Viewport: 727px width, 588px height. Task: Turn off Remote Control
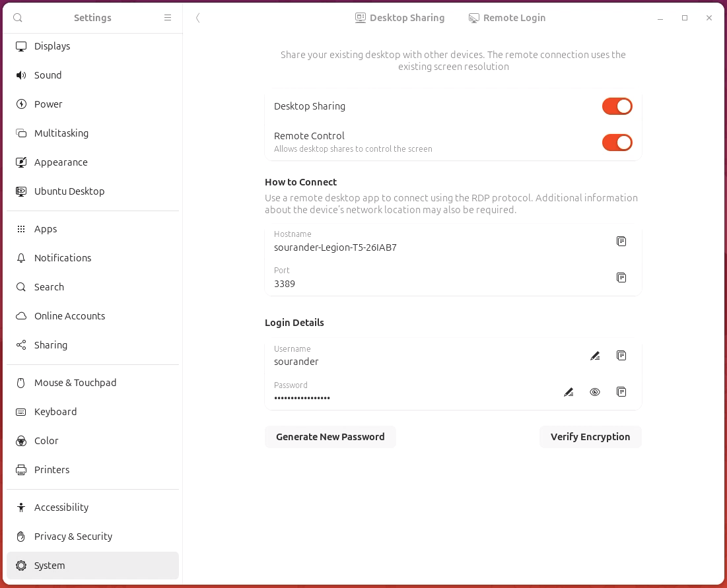[617, 143]
